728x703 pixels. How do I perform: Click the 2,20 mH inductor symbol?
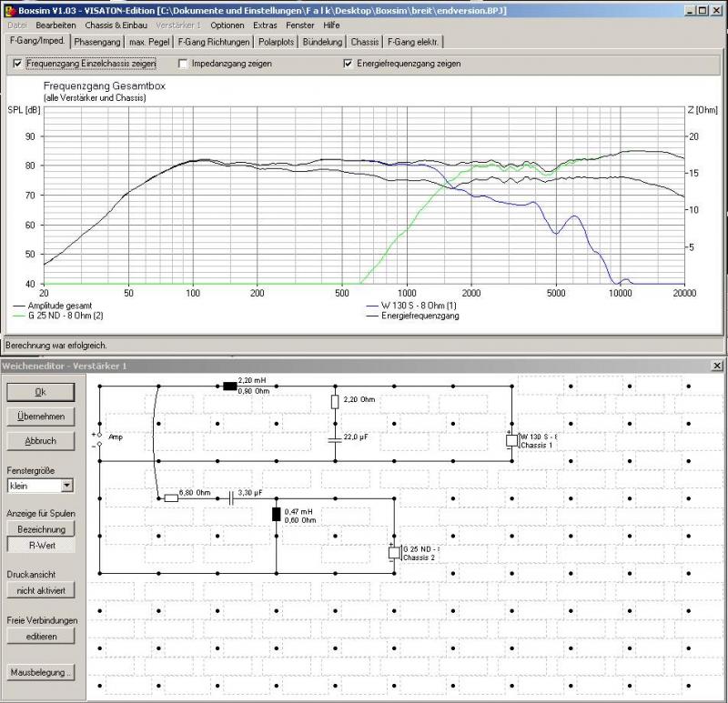tap(229, 386)
